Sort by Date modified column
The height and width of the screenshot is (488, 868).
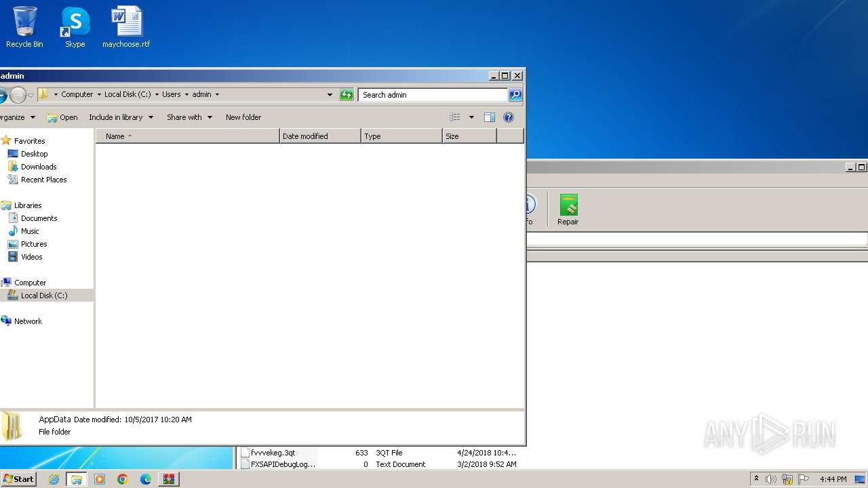[x=320, y=136]
